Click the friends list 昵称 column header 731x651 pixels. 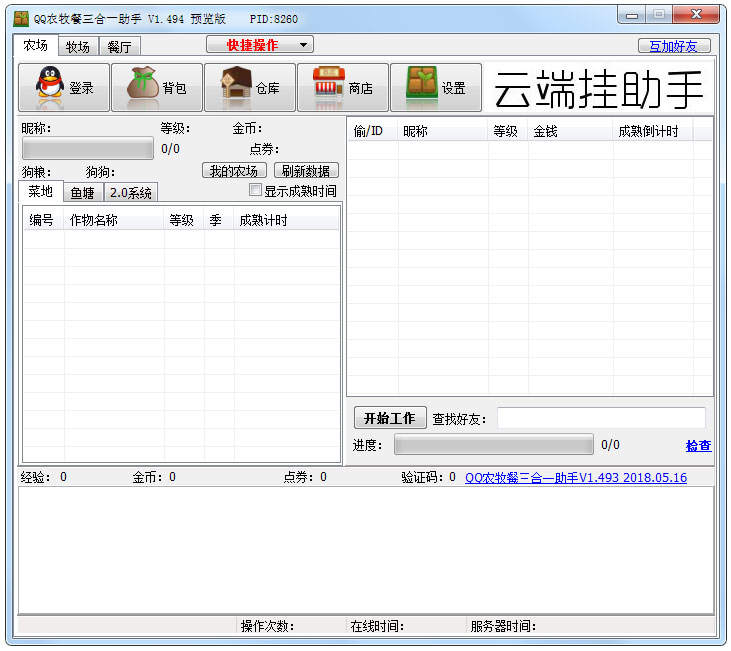[442, 131]
